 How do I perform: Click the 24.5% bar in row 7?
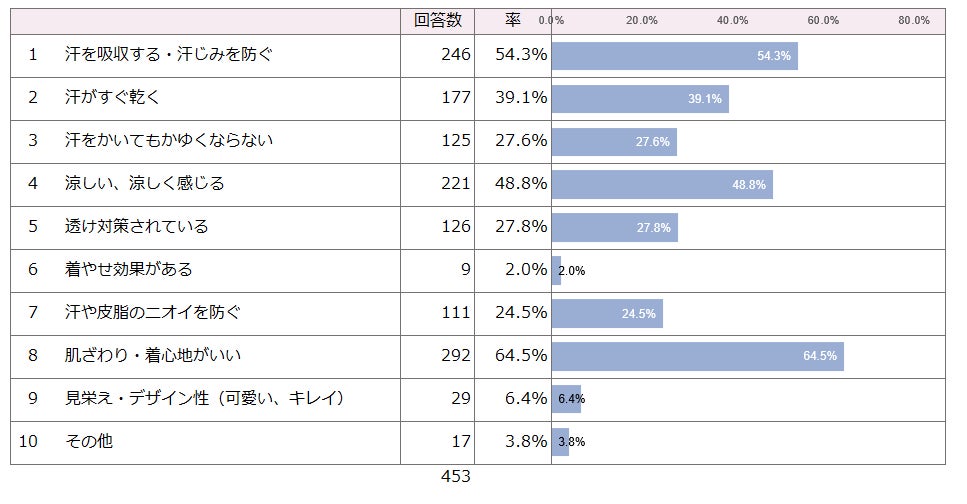tap(607, 314)
